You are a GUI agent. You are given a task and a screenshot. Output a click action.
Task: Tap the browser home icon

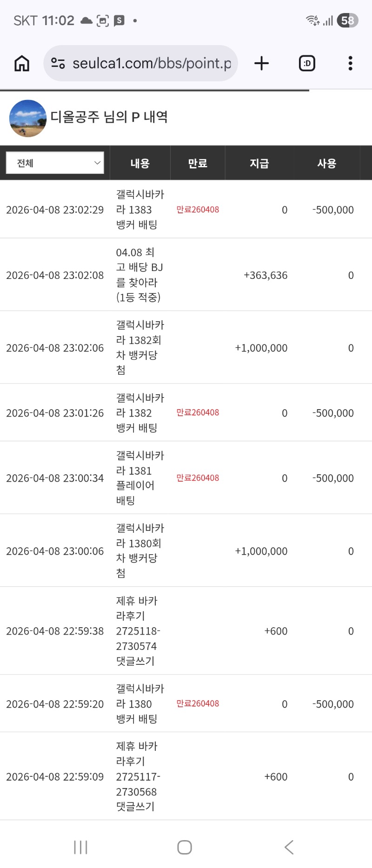(22, 63)
